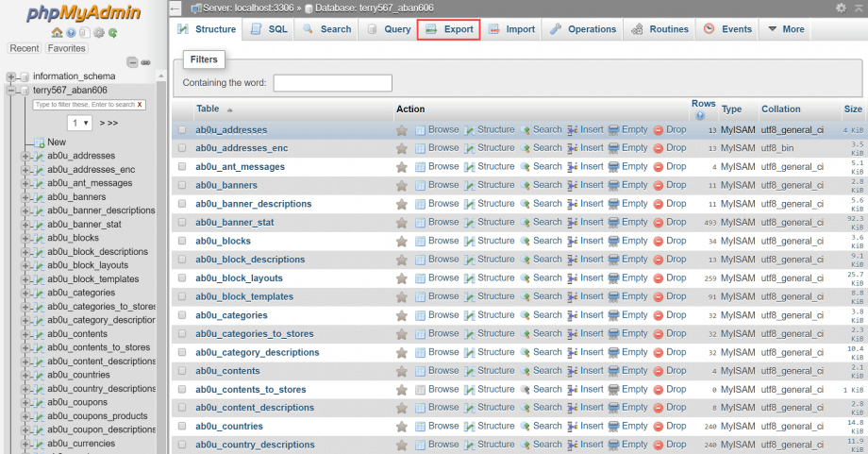The width and height of the screenshot is (868, 454).
Task: Open the blue question-mark documentation icon
Action: click(x=71, y=33)
